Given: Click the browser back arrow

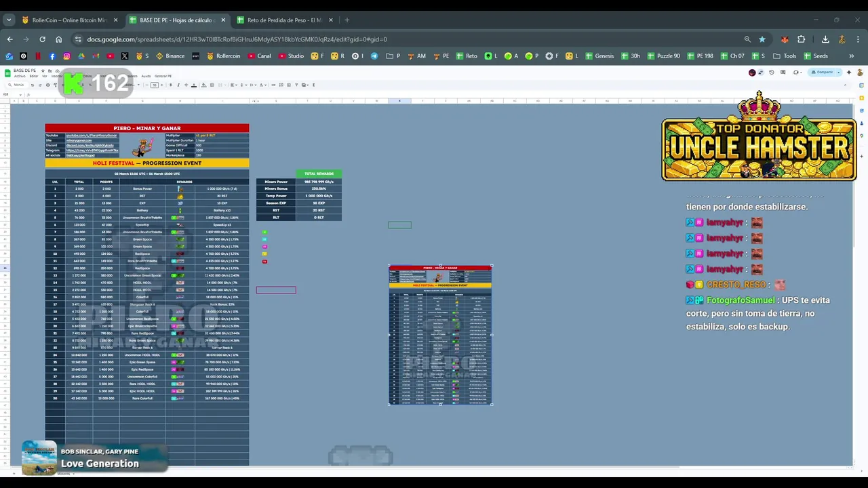Looking at the screenshot, I should pyautogui.click(x=9, y=39).
